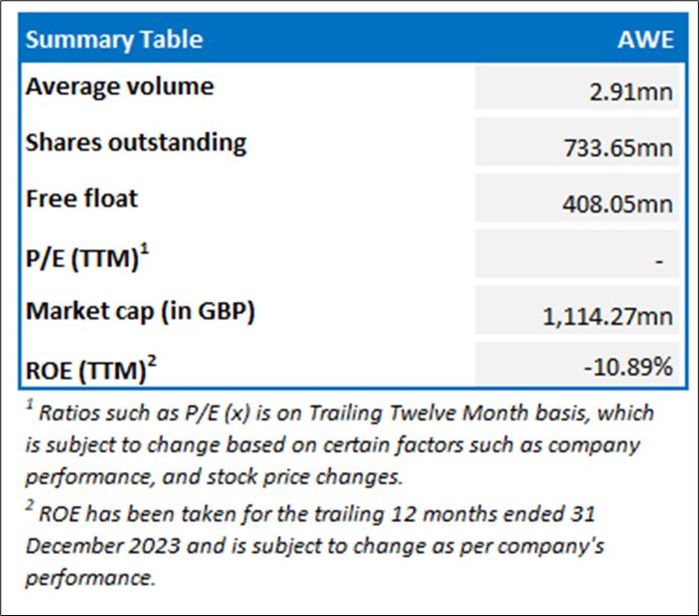Screen dimensions: 699x616
Task: Select the 733.65mn shares outstanding value
Action: [x=625, y=149]
